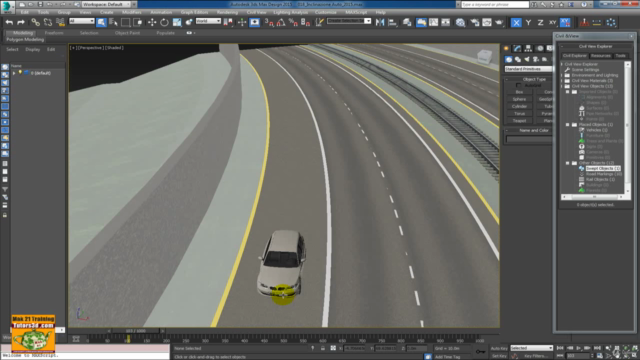Click the Teapot primitive button
Viewport: 640px width, 360px height.
[519, 121]
